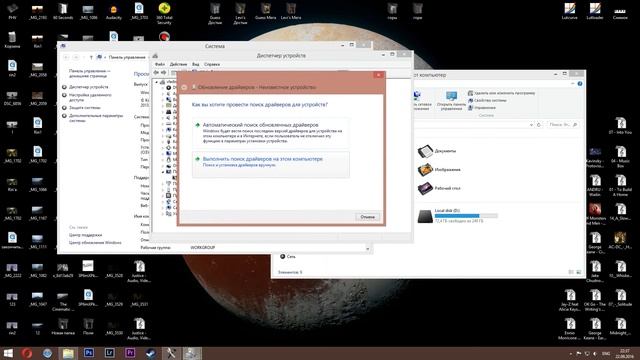Click up arrow in System window navigation

pyautogui.click(x=91, y=57)
